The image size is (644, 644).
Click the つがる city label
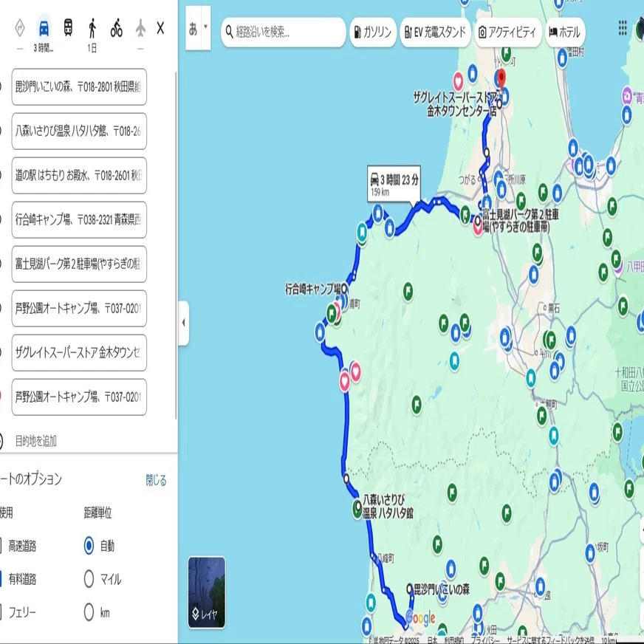tap(467, 180)
